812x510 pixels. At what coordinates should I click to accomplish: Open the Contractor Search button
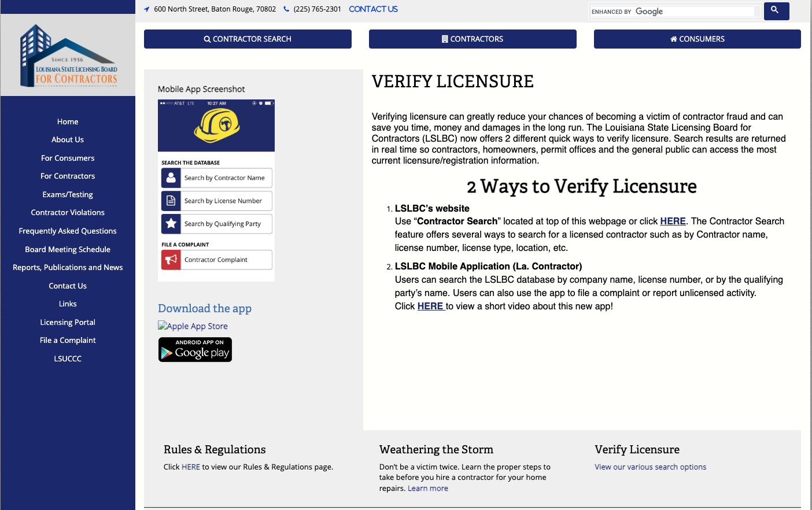point(248,39)
